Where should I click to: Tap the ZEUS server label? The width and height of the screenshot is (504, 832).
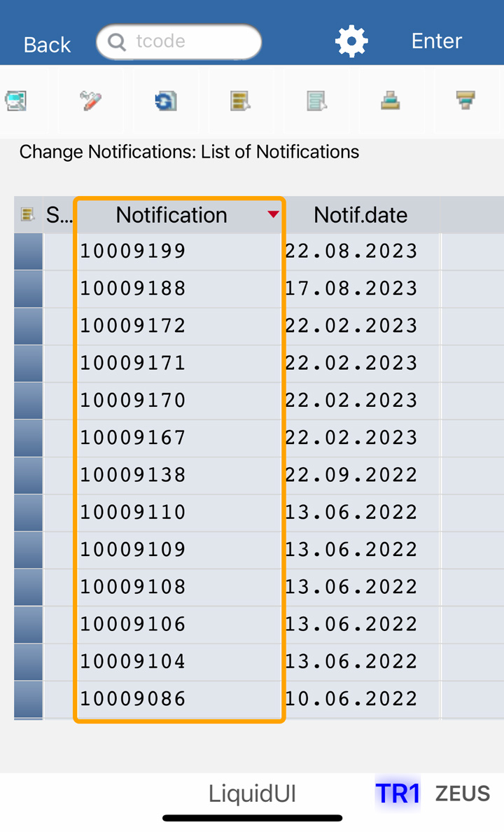pos(463,793)
